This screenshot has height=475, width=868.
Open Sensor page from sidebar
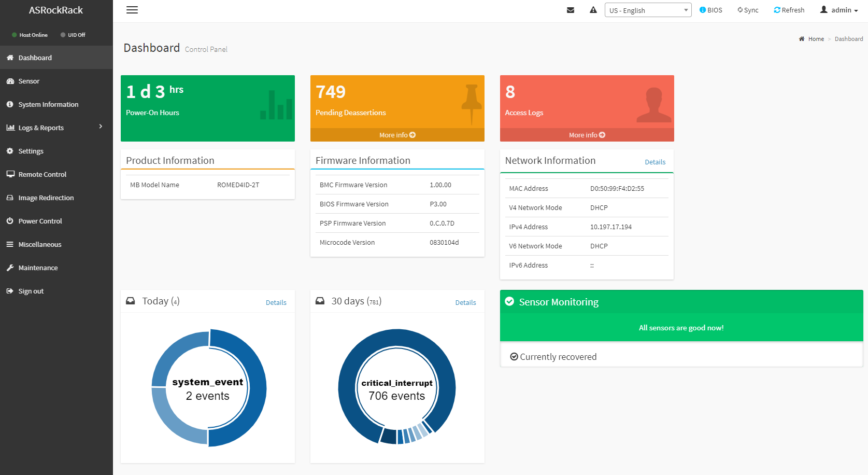(x=29, y=81)
